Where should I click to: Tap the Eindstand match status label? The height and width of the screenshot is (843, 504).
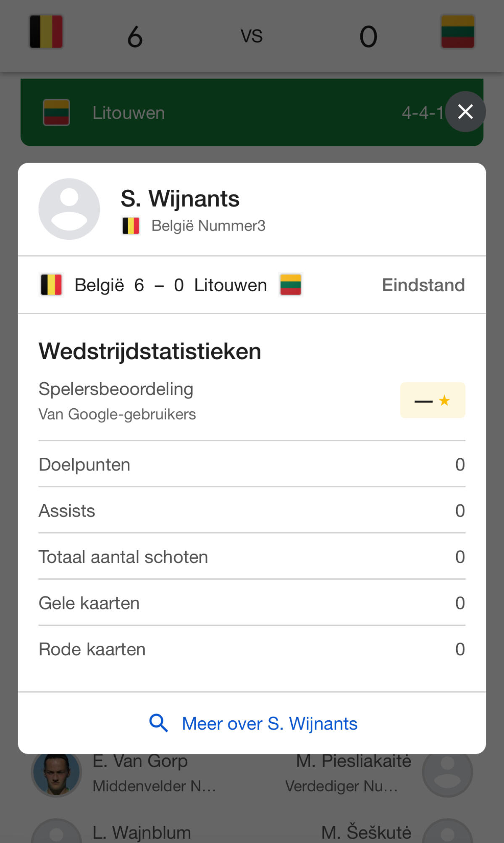point(423,285)
